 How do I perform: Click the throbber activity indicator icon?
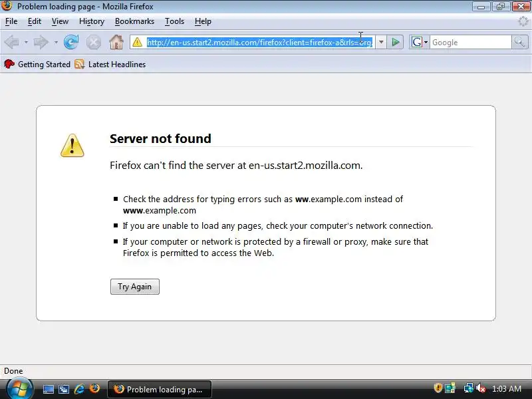[x=523, y=21]
